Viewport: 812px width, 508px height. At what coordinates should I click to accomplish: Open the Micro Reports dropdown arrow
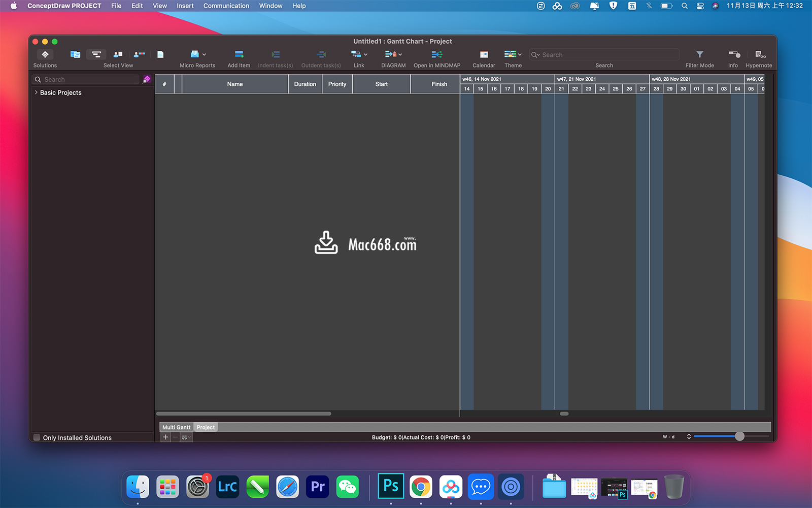pos(204,54)
